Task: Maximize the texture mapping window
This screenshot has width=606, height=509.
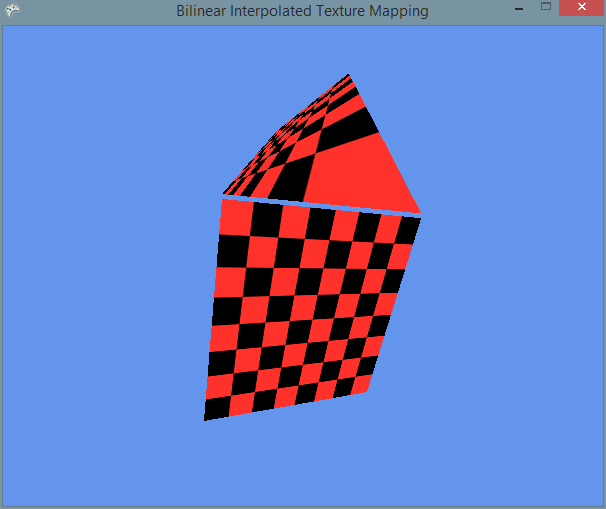Action: tap(546, 9)
